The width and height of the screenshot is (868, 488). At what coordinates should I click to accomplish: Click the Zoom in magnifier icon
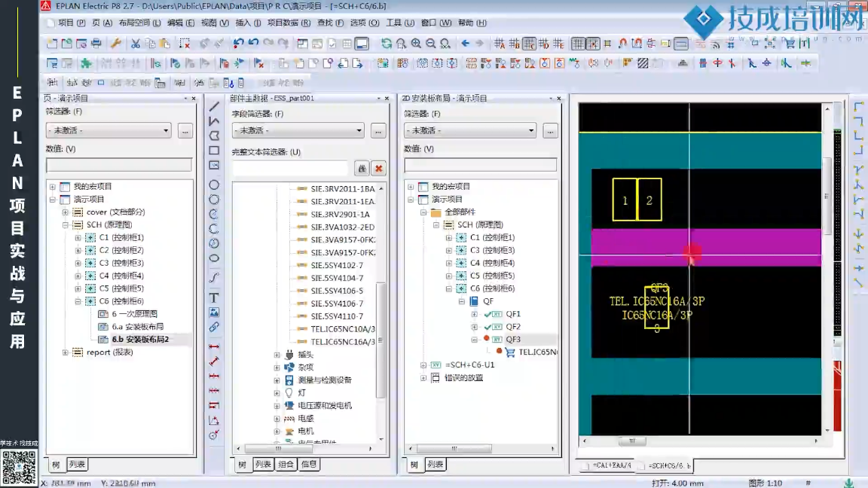416,43
